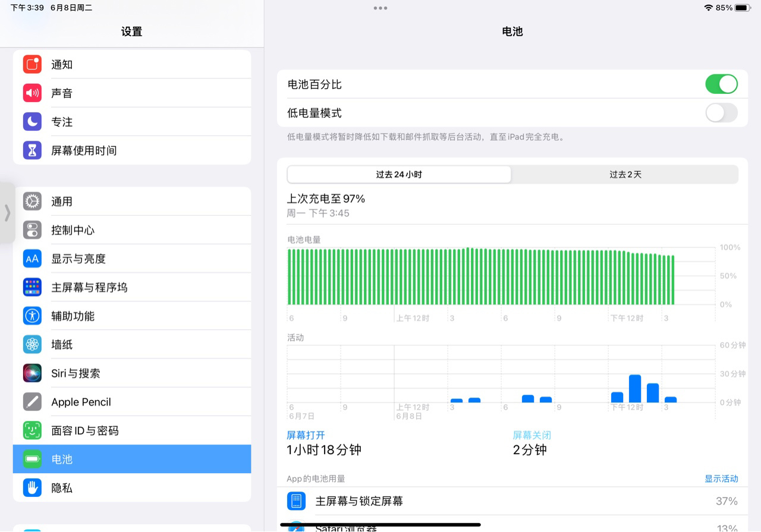Open Display & Brightness via AA icon
This screenshot has height=532, width=761.
[32, 259]
